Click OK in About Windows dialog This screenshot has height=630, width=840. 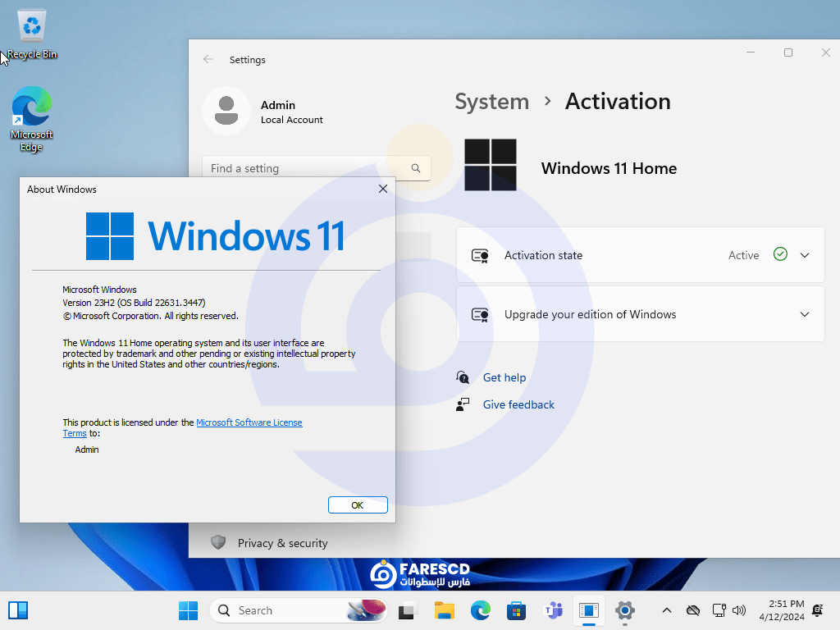coord(358,505)
